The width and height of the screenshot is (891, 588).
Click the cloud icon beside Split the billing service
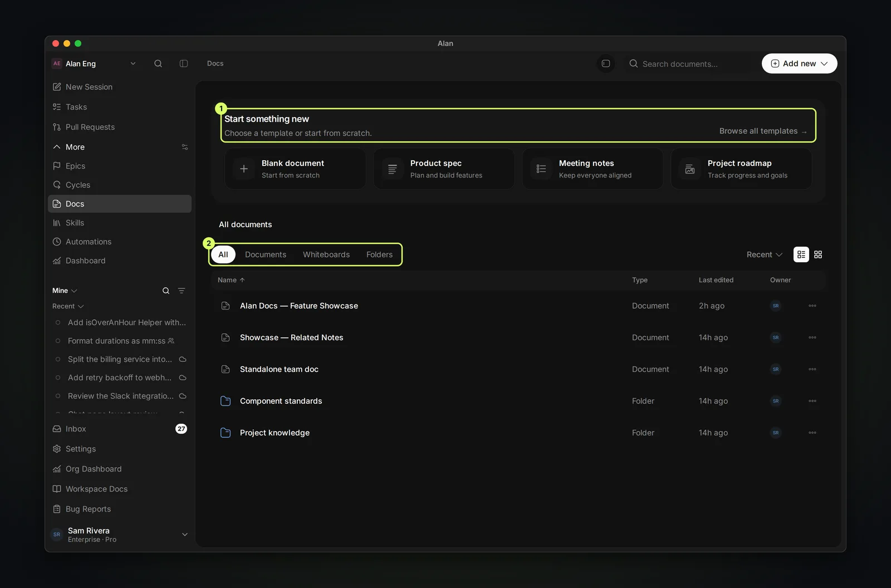[183, 359]
